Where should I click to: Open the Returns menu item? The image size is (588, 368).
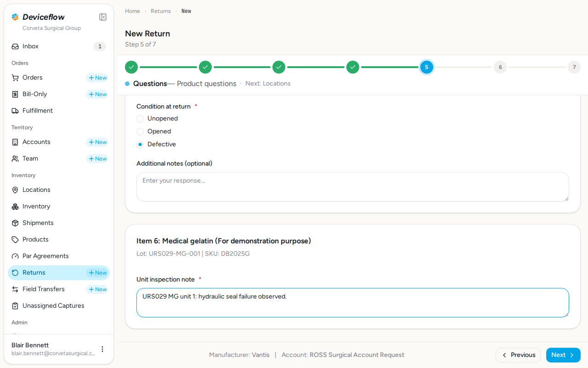click(x=59, y=273)
